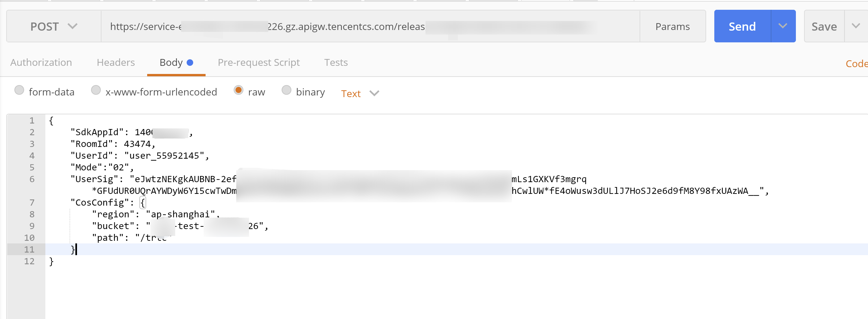The width and height of the screenshot is (868, 319).
Task: Select the x-www-form-urlencoded radio option
Action: [x=96, y=90]
